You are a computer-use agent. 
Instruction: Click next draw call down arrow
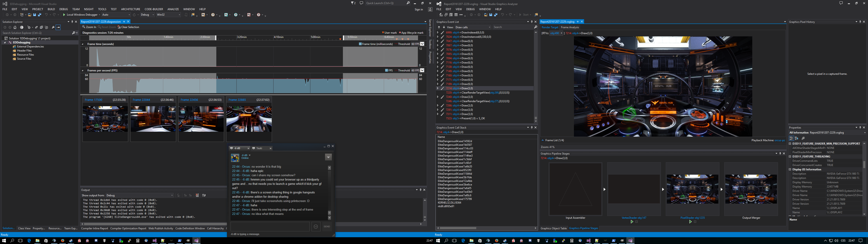[x=444, y=27]
